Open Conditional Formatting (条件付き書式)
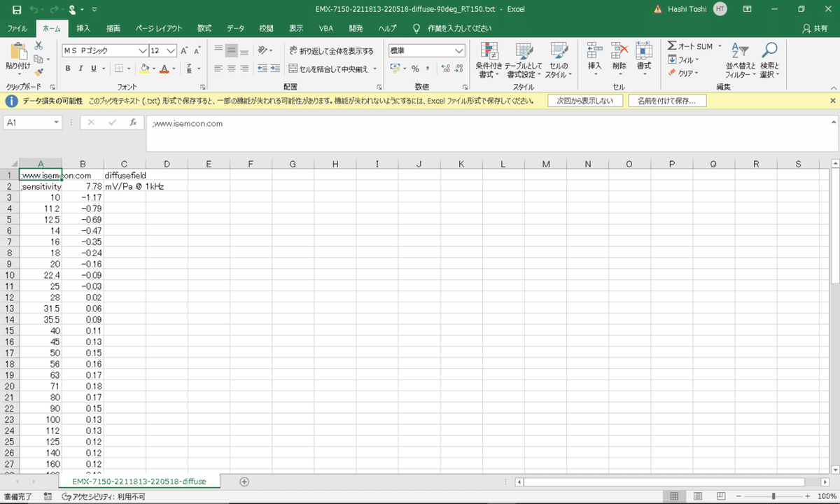The image size is (840, 504). [x=489, y=60]
